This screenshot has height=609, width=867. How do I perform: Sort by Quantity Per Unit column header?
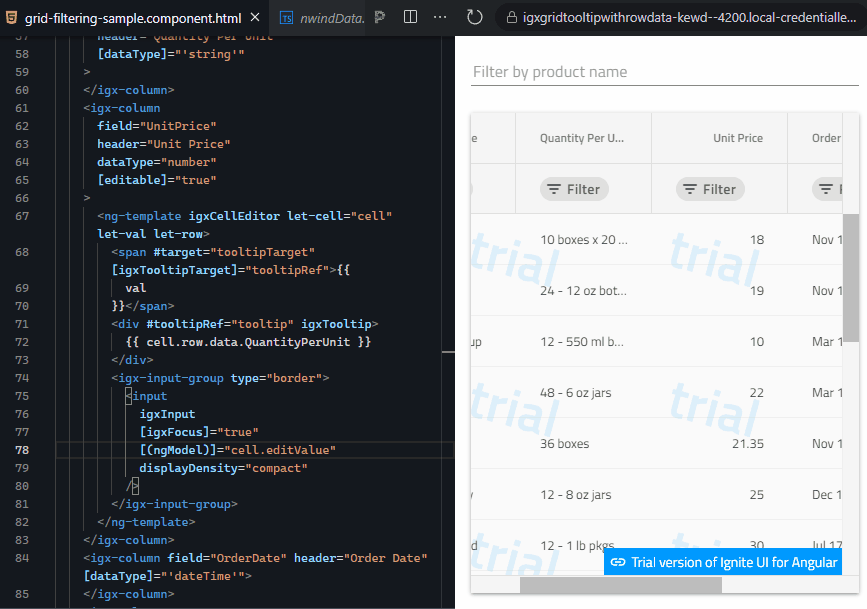click(x=582, y=138)
